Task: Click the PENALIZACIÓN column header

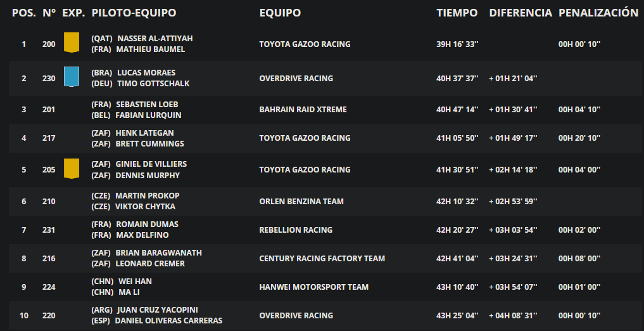Action: (598, 13)
